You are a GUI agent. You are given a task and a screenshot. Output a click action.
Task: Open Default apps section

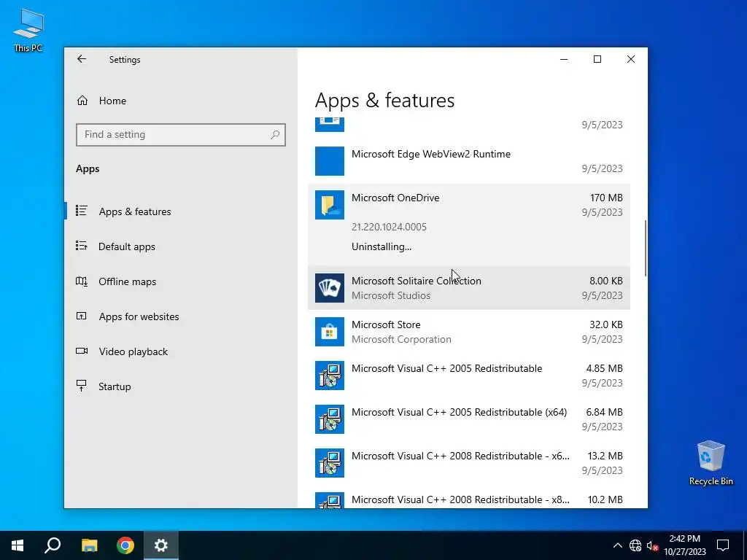pyautogui.click(x=127, y=246)
